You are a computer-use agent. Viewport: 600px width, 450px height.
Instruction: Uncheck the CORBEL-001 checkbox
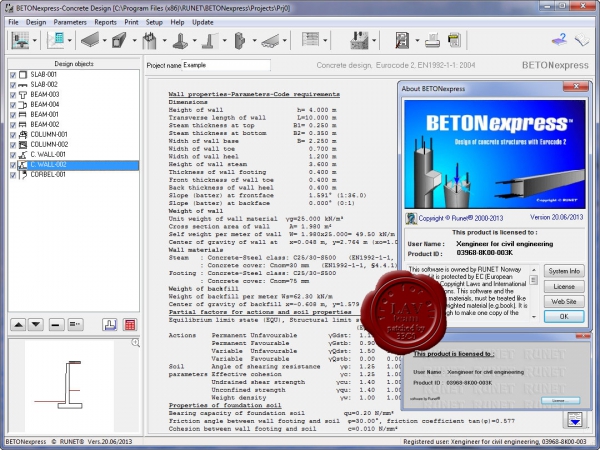pyautogui.click(x=13, y=175)
